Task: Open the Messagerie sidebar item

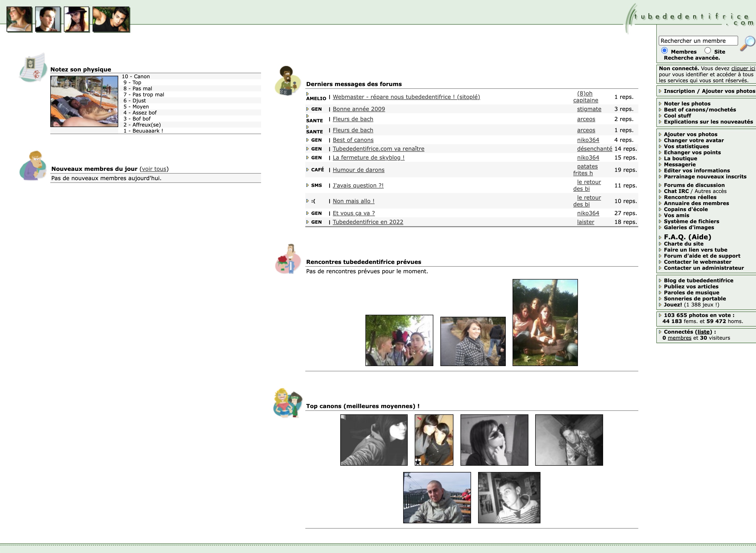Action: pos(679,164)
